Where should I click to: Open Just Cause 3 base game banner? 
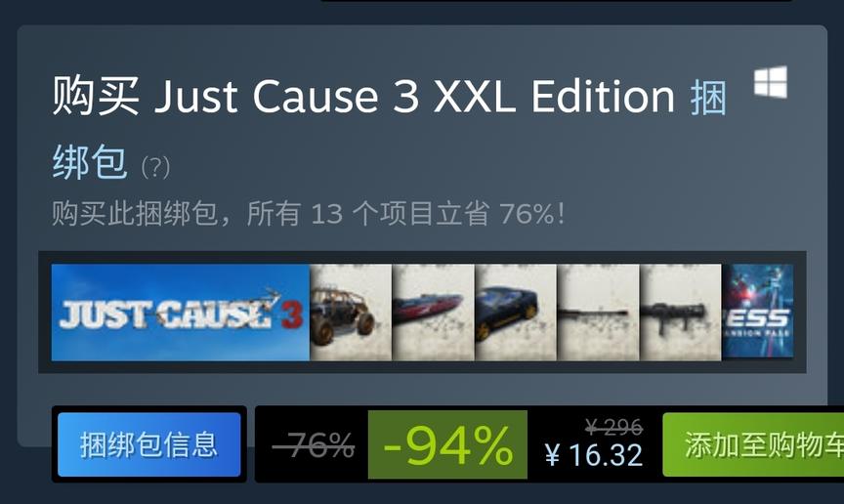(x=181, y=313)
